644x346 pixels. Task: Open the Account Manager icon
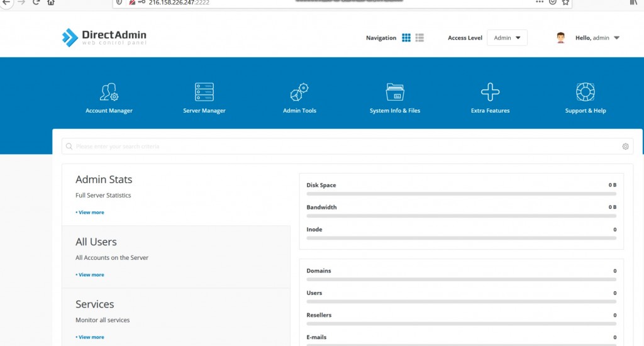109,92
